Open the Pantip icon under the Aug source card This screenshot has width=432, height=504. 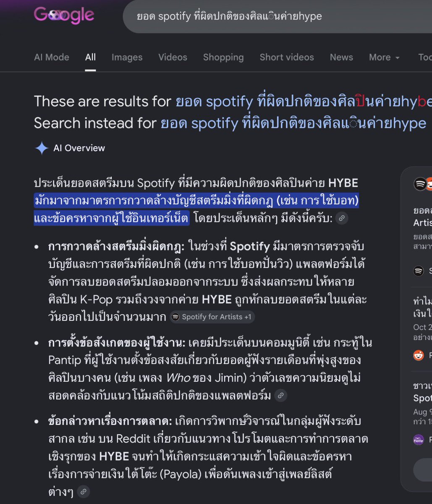(x=419, y=439)
